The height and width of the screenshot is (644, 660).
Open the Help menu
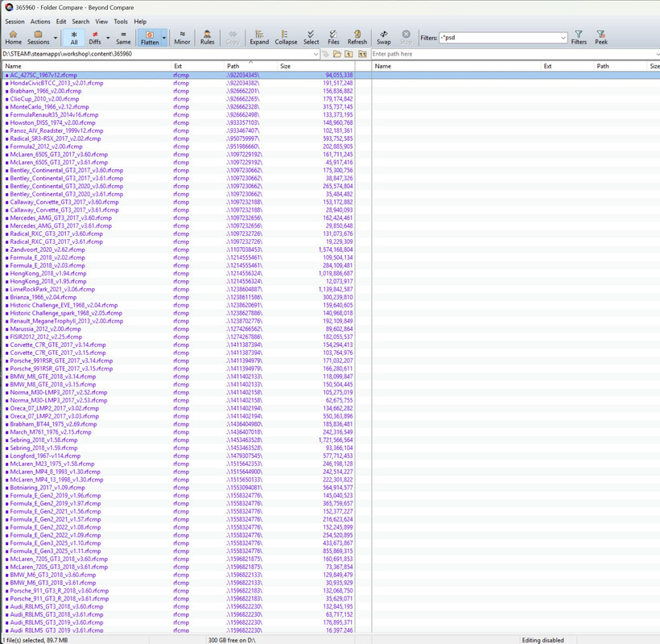[140, 22]
